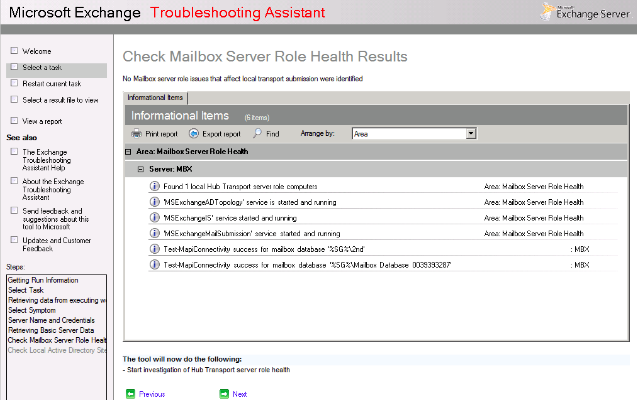Select 'Check Local Active Directory' greyed step
The image size is (637, 400).
[57, 350]
